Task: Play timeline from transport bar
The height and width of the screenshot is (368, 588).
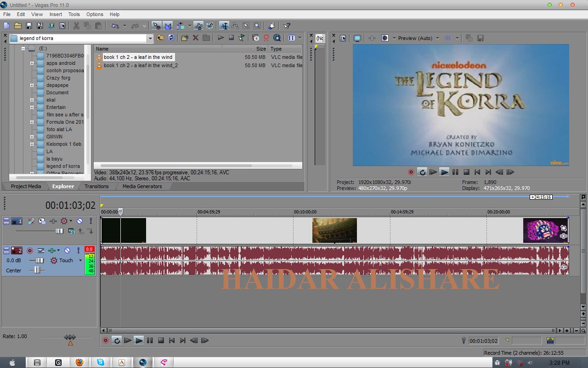Action: [139, 340]
